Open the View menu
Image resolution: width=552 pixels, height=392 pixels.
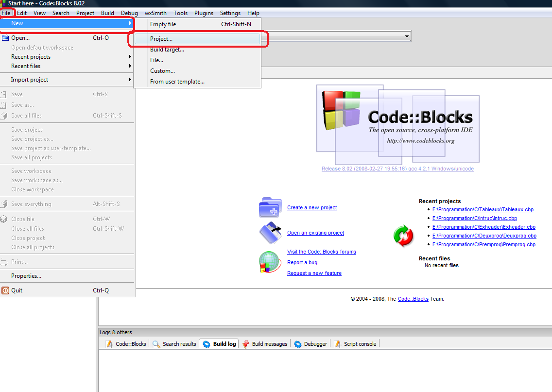(39, 13)
